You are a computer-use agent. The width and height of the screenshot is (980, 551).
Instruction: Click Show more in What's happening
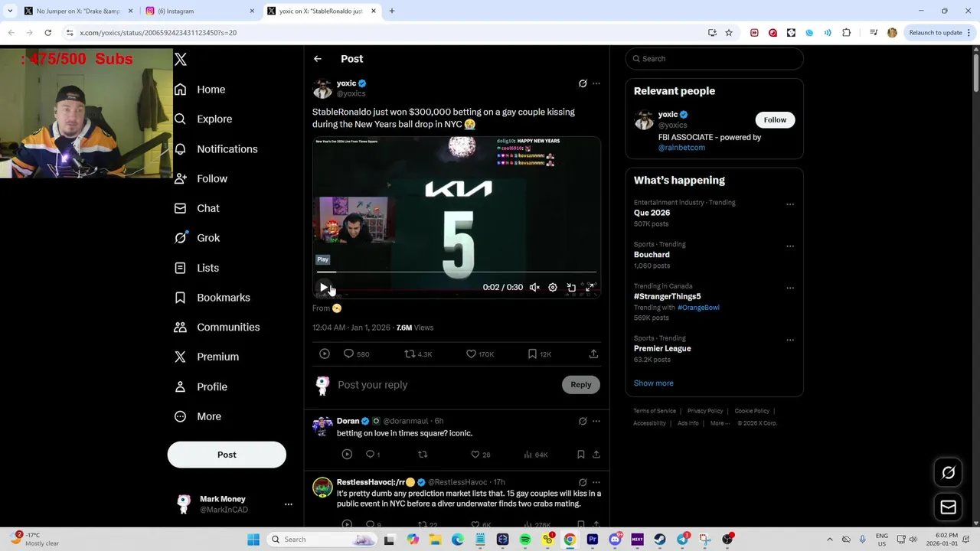tap(653, 383)
